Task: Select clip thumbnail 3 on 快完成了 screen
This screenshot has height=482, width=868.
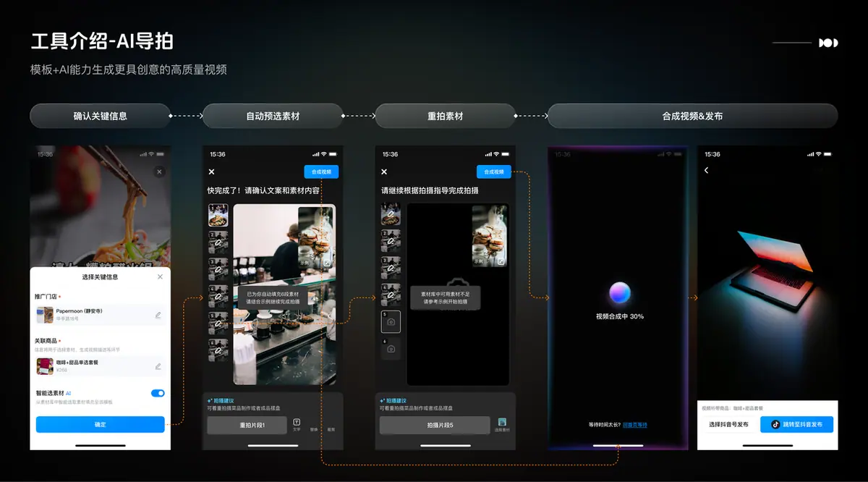Action: point(218,269)
